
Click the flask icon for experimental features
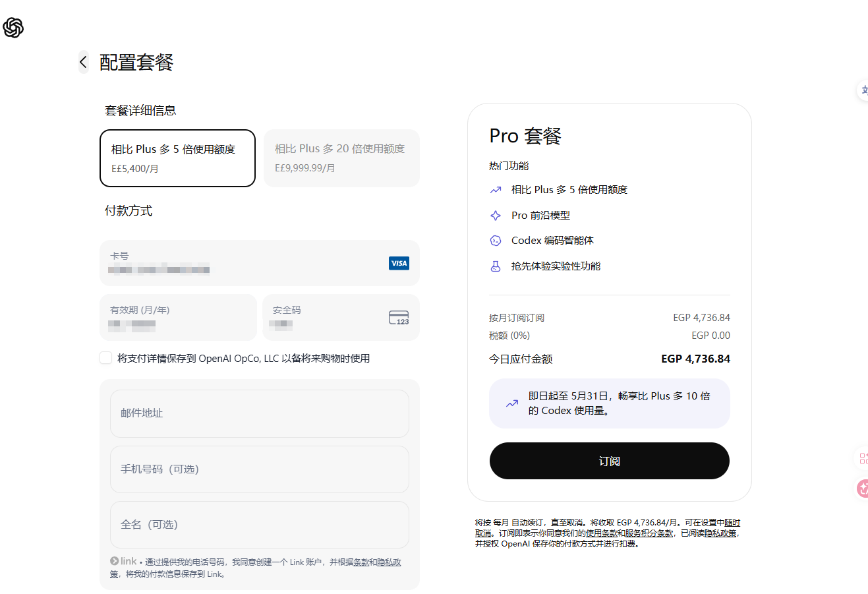click(496, 266)
